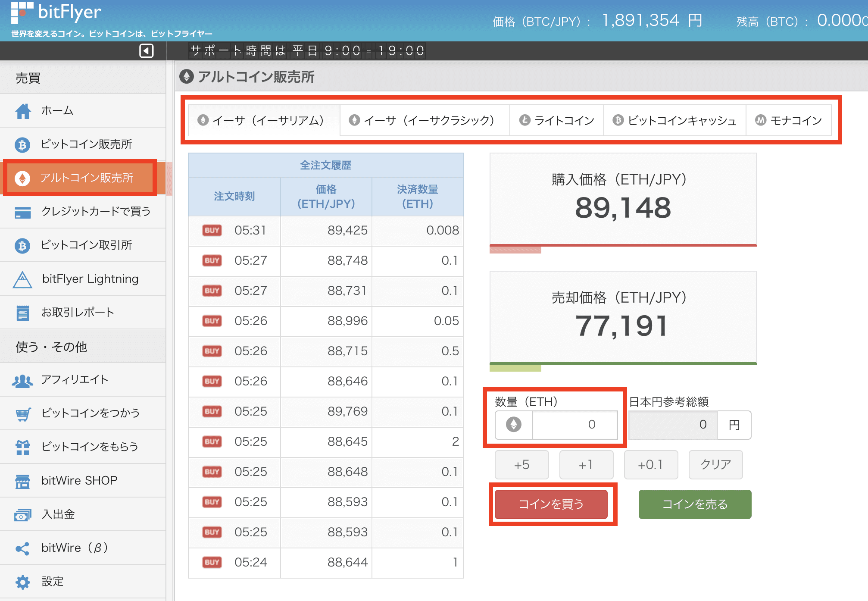Click the home house icon
The width and height of the screenshot is (868, 601).
point(23,111)
